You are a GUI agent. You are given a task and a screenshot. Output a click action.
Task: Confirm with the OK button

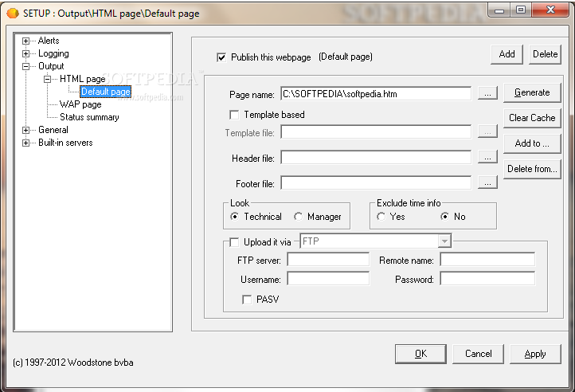coord(420,354)
